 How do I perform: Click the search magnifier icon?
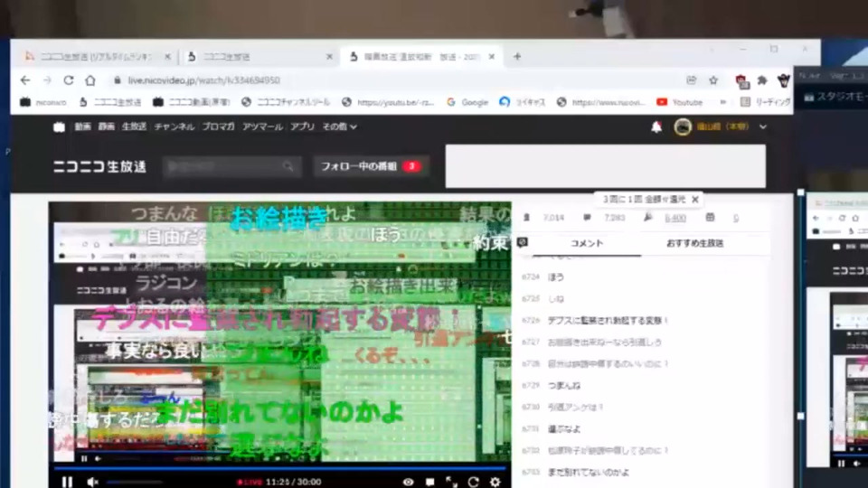pyautogui.click(x=288, y=166)
